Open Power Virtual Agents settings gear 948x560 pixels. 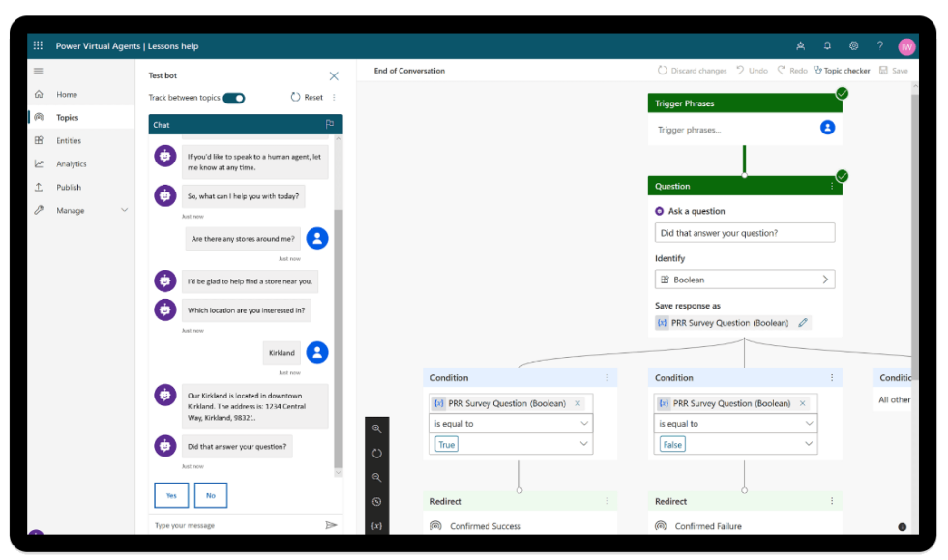click(x=853, y=45)
